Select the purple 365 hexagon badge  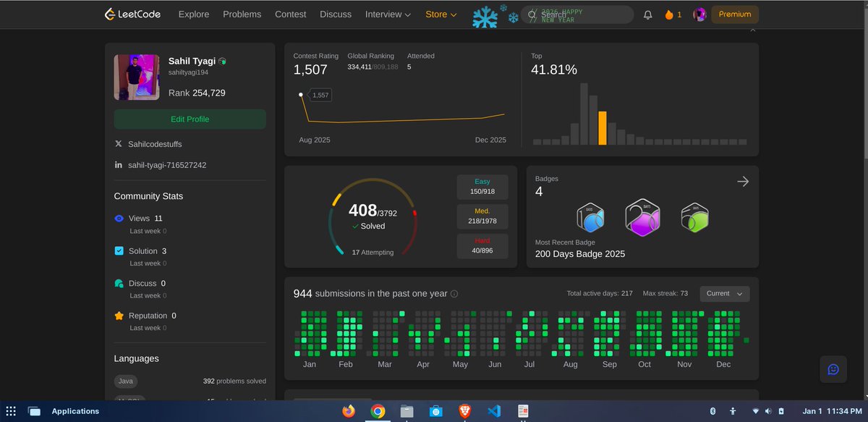642,217
